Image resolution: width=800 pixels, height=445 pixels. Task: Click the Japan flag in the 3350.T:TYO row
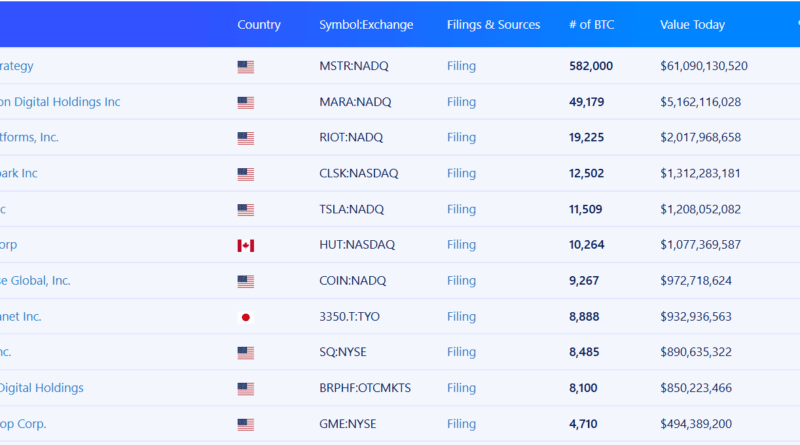(245, 317)
